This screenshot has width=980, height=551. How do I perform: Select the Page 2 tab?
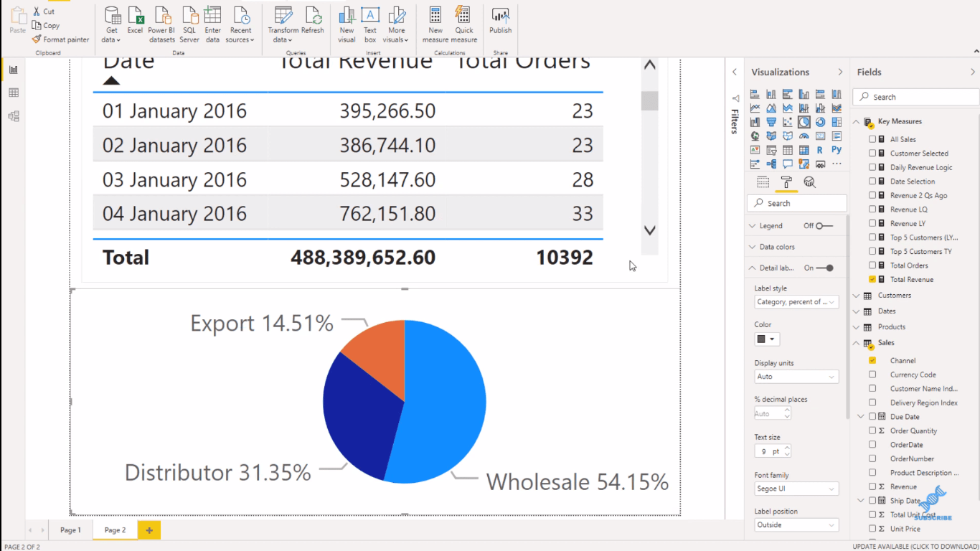point(115,530)
